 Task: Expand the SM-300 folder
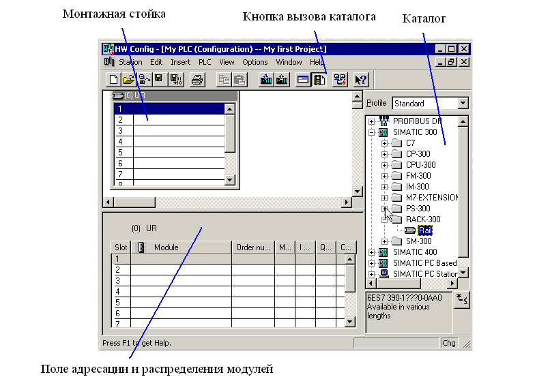tap(385, 241)
